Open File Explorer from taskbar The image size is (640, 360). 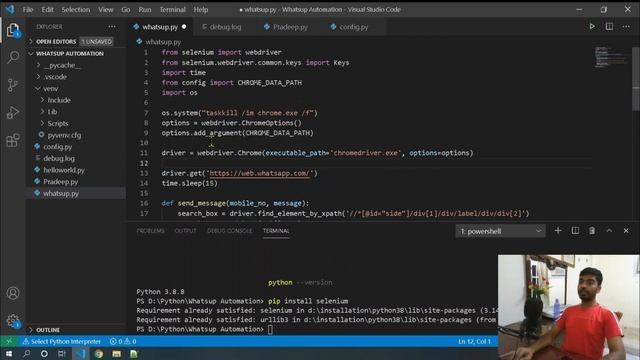[116, 353]
